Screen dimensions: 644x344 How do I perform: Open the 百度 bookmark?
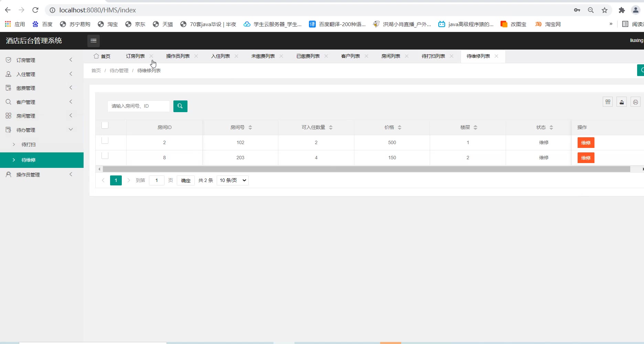[x=42, y=24]
